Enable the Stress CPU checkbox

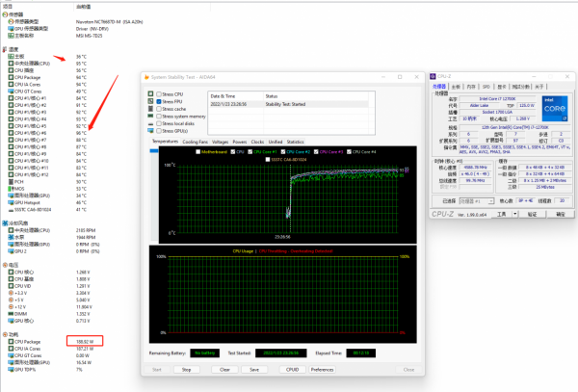pyautogui.click(x=158, y=94)
